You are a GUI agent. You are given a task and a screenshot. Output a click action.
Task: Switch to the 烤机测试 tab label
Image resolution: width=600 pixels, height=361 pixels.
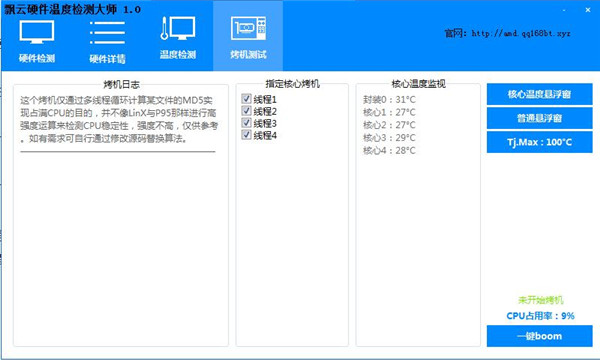[x=248, y=54]
